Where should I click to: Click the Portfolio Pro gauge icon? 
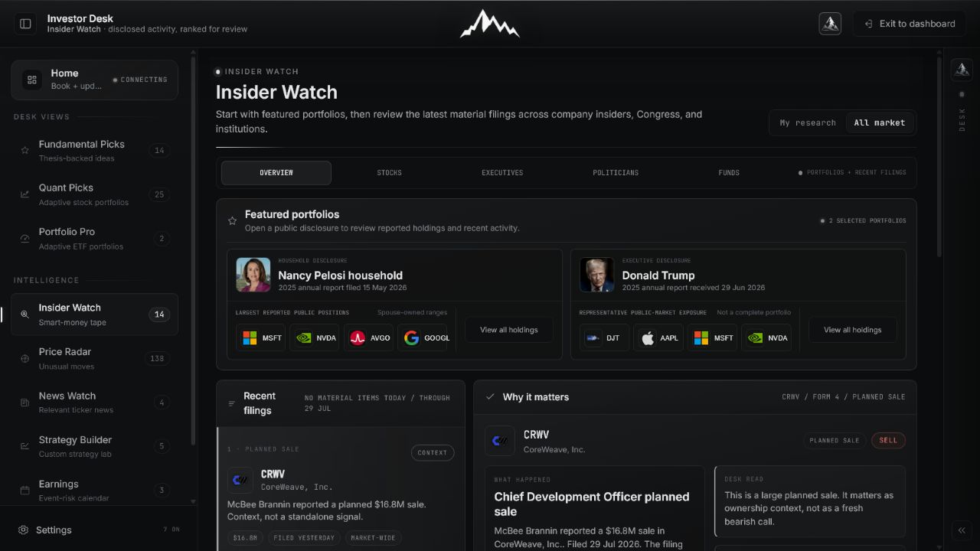click(x=24, y=239)
